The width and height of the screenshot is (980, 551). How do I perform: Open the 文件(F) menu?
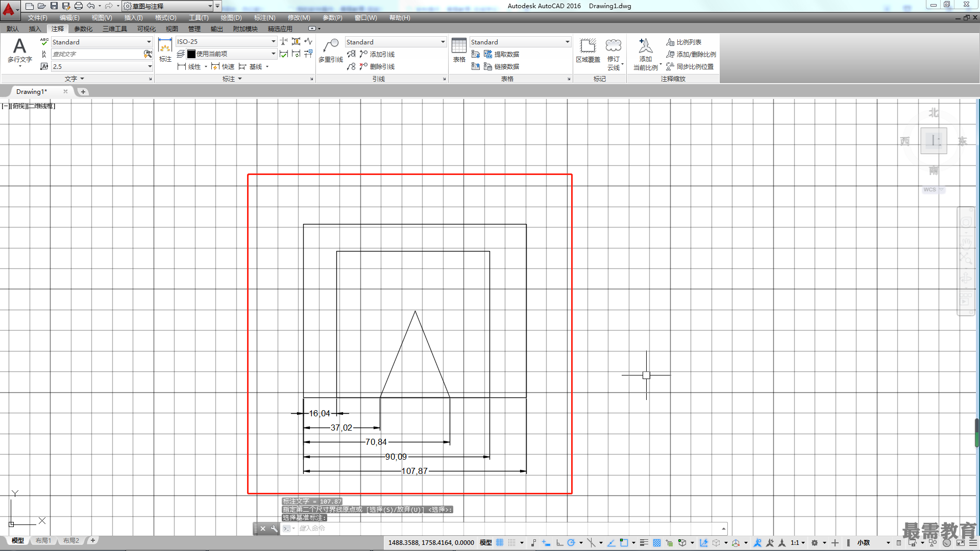pos(37,18)
